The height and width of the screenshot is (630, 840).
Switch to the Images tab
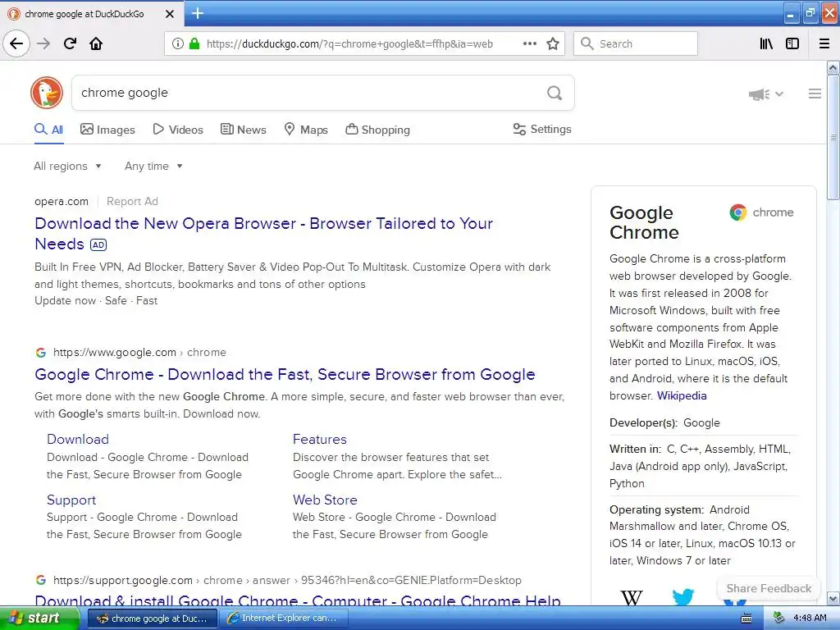107,130
